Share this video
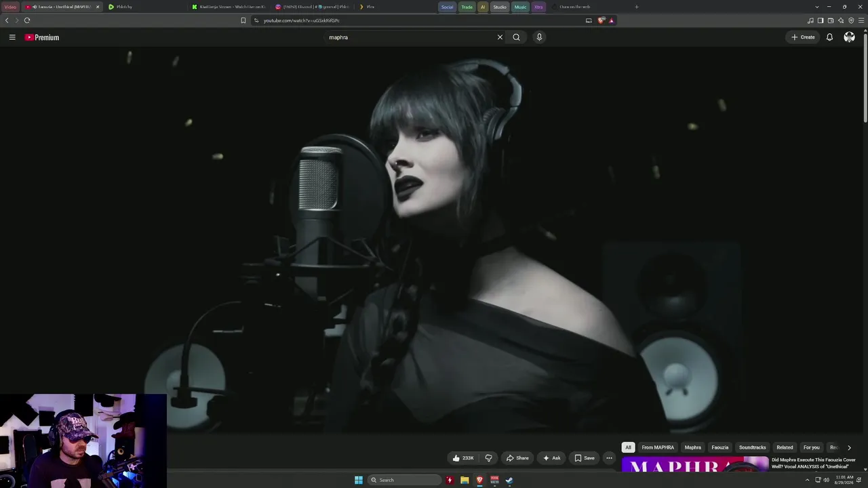The height and width of the screenshot is (488, 868). coord(517,458)
